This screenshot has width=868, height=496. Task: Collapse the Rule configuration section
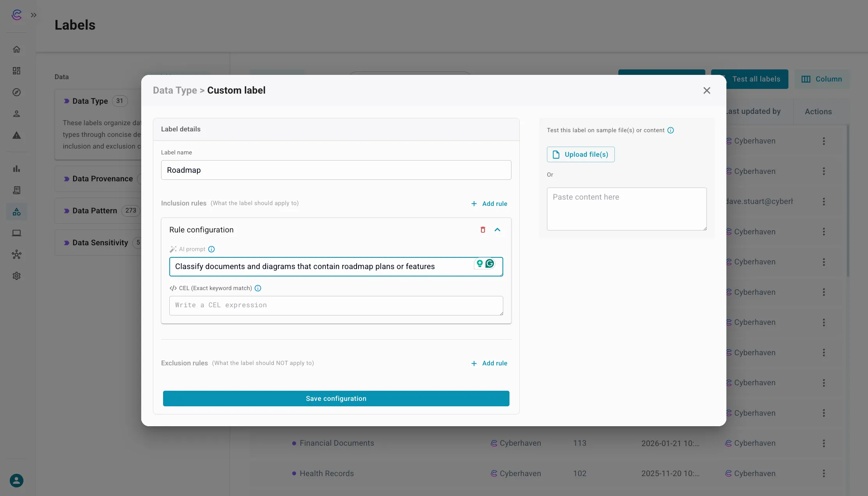(x=497, y=230)
